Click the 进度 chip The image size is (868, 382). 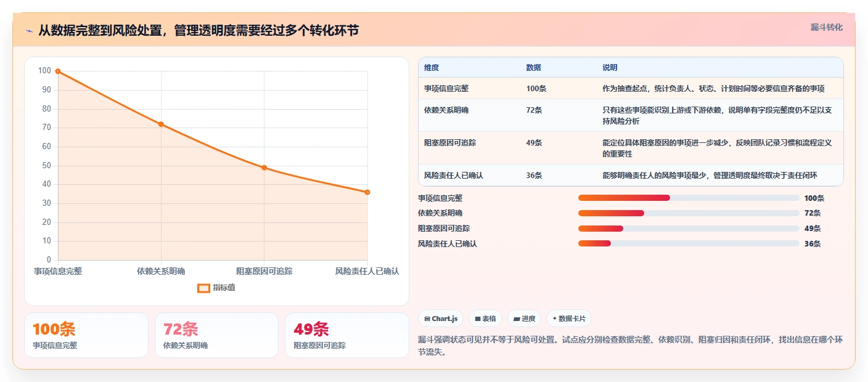point(524,319)
